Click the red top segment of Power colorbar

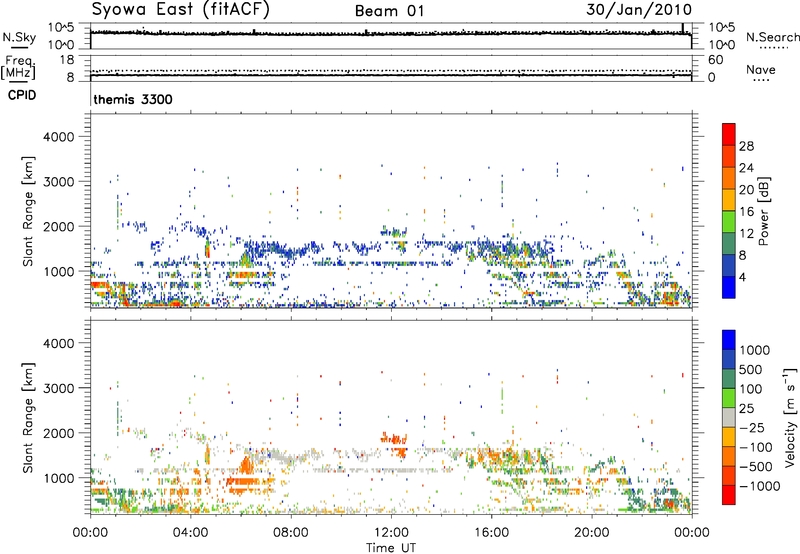pos(729,134)
